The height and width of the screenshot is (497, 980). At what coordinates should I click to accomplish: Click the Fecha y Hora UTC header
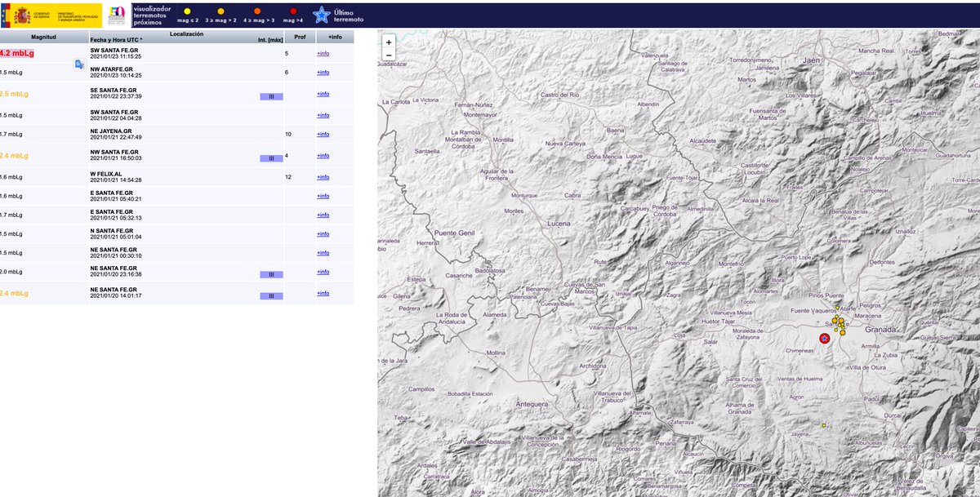116,40
